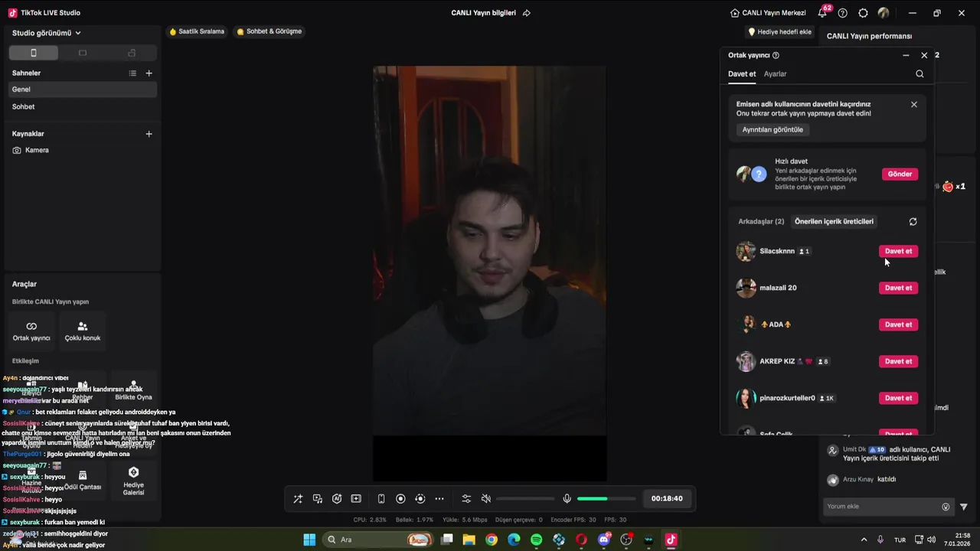Viewport: 980px width, 551px height.
Task: Click the help icon beside Ortak yayıncı
Action: 776,55
